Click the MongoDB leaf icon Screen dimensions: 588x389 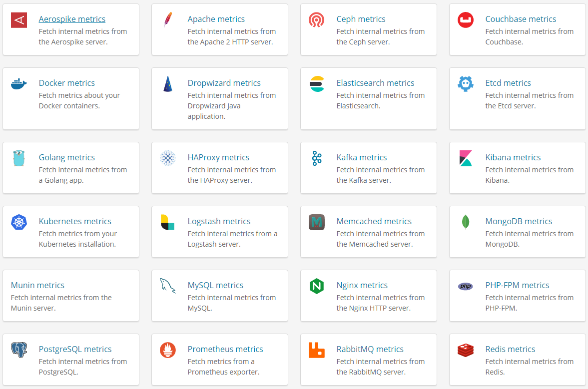466,222
